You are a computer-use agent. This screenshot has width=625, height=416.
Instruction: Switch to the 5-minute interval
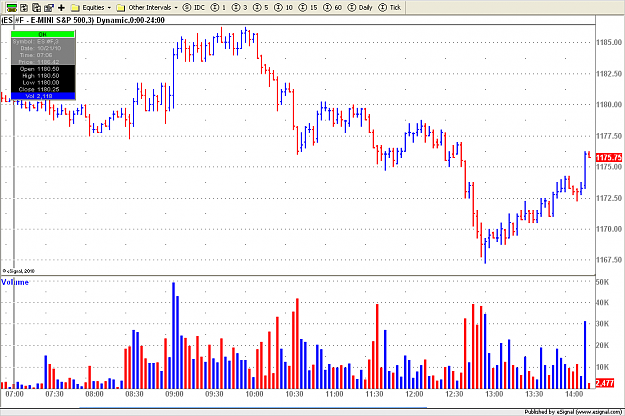tap(261, 7)
